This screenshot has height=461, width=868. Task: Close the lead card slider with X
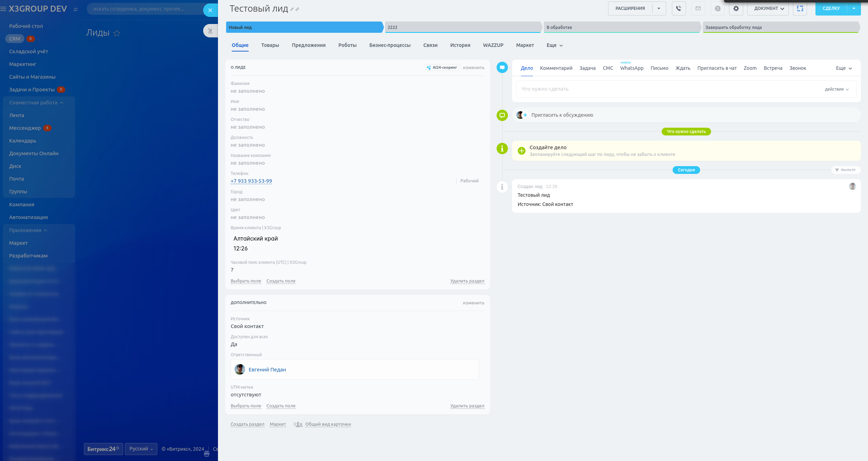pyautogui.click(x=210, y=10)
